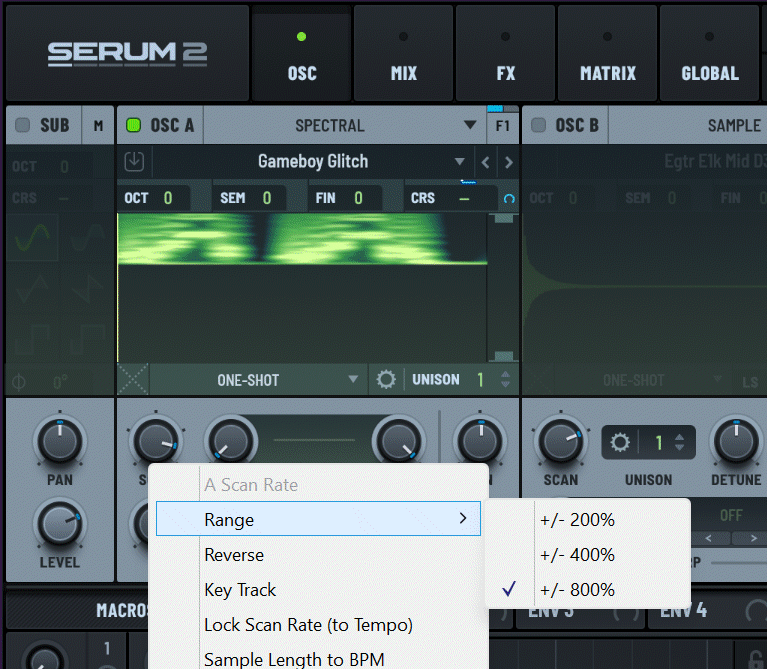The height and width of the screenshot is (669, 767).
Task: Open OSC B unison settings gear
Action: (x=620, y=442)
